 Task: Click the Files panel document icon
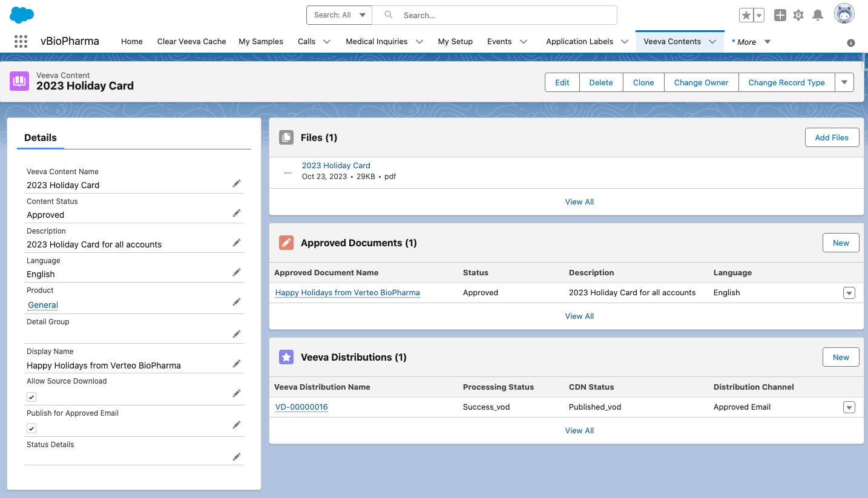click(286, 137)
